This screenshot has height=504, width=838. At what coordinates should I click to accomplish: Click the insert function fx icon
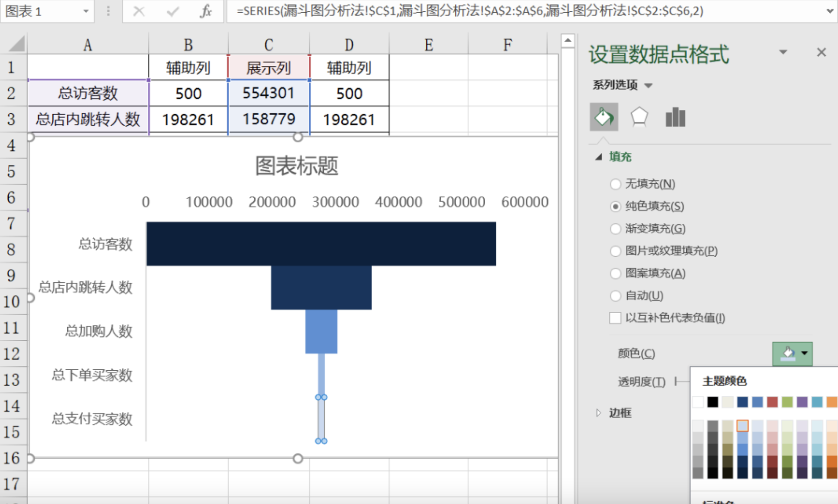pyautogui.click(x=206, y=11)
